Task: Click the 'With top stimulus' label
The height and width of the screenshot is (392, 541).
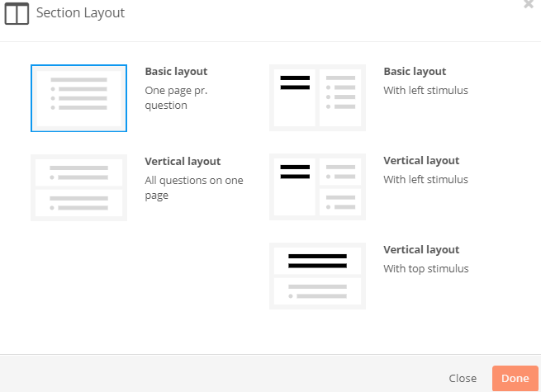Action: tap(426, 268)
